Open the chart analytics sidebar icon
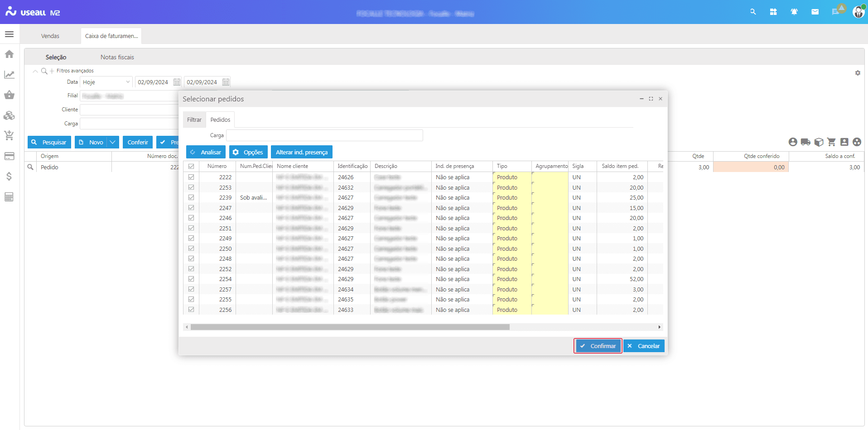Screen dimensions: 868x430 pyautogui.click(x=9, y=75)
